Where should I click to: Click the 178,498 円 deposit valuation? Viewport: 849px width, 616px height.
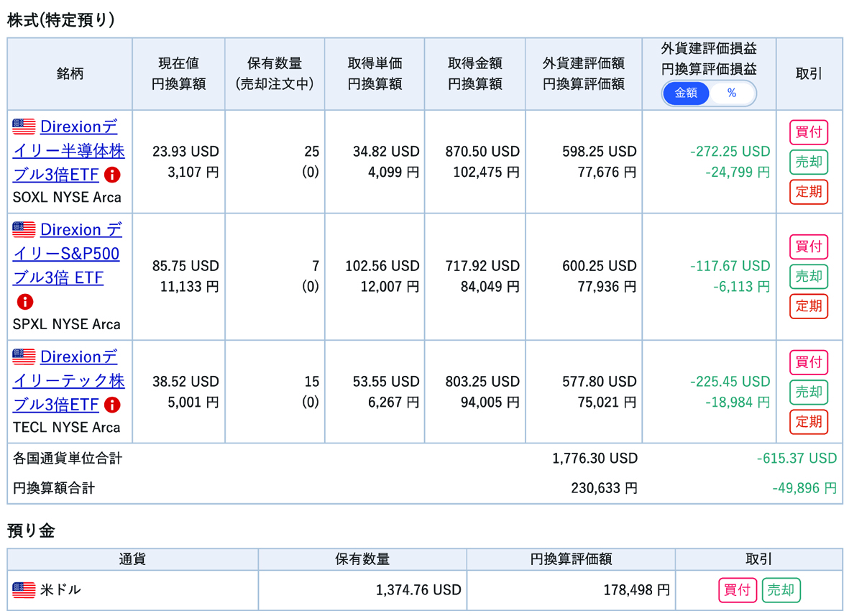point(636,590)
